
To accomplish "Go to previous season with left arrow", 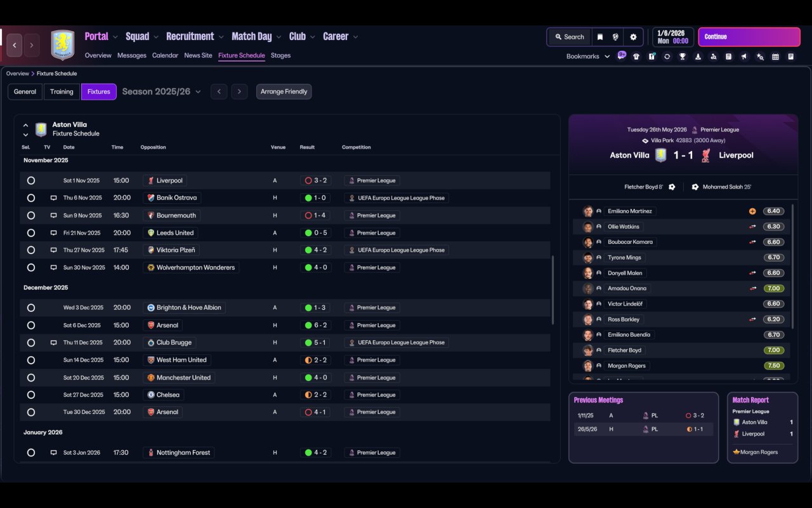I will (x=219, y=91).
